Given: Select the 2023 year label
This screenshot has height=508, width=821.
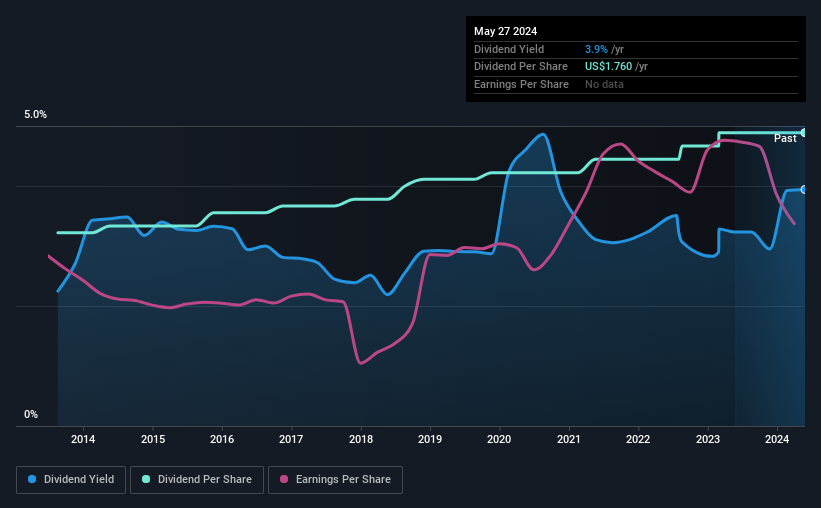Looking at the screenshot, I should (x=708, y=439).
